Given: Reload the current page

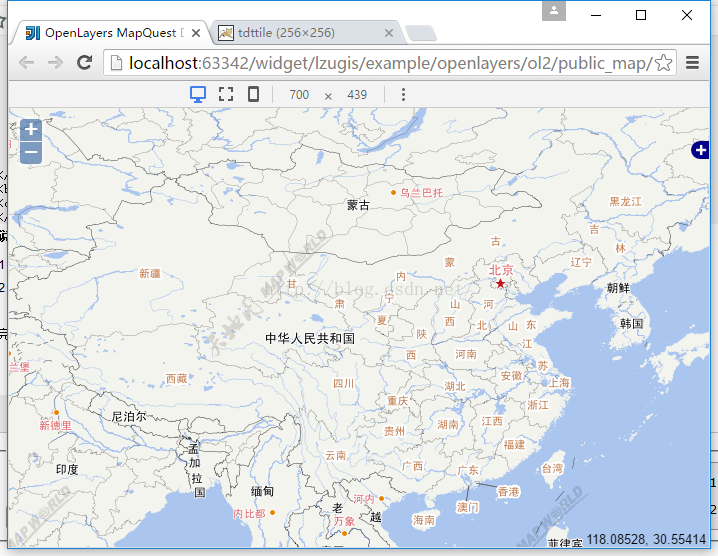Looking at the screenshot, I should click(85, 63).
